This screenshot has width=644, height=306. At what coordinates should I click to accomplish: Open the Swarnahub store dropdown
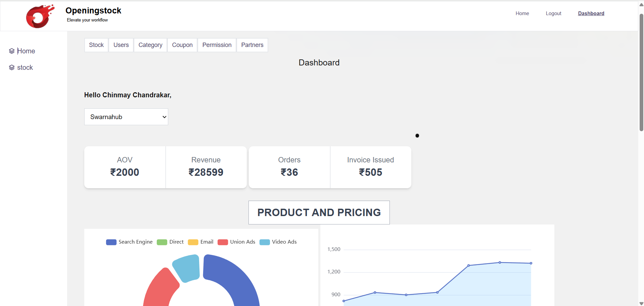pos(126,117)
